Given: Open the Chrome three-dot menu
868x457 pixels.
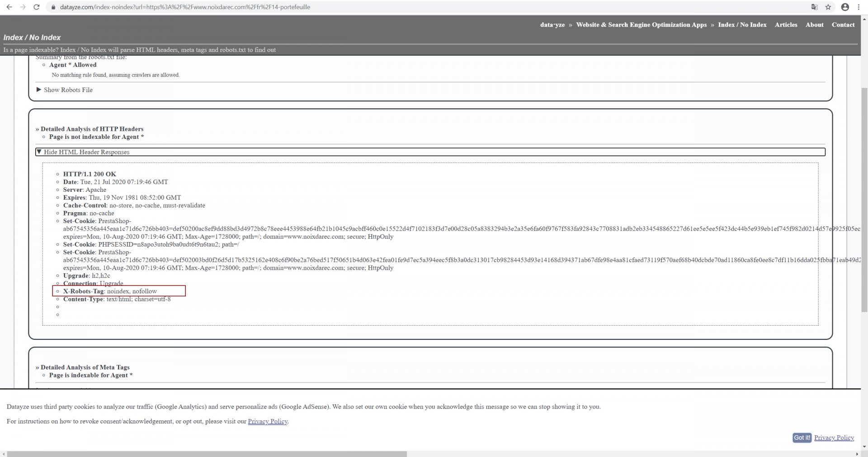Looking at the screenshot, I should pyautogui.click(x=859, y=7).
